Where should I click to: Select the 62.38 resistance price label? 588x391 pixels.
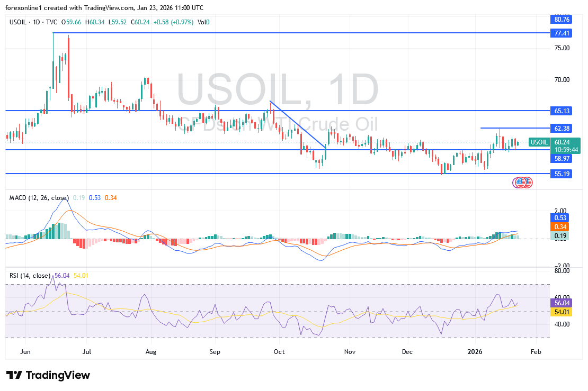(562, 128)
